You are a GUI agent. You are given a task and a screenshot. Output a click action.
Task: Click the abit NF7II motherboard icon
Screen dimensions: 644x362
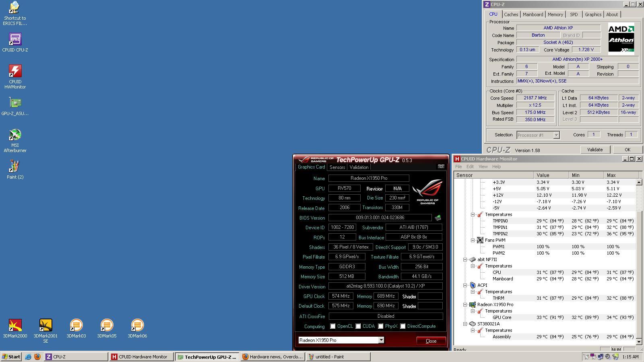click(x=473, y=259)
